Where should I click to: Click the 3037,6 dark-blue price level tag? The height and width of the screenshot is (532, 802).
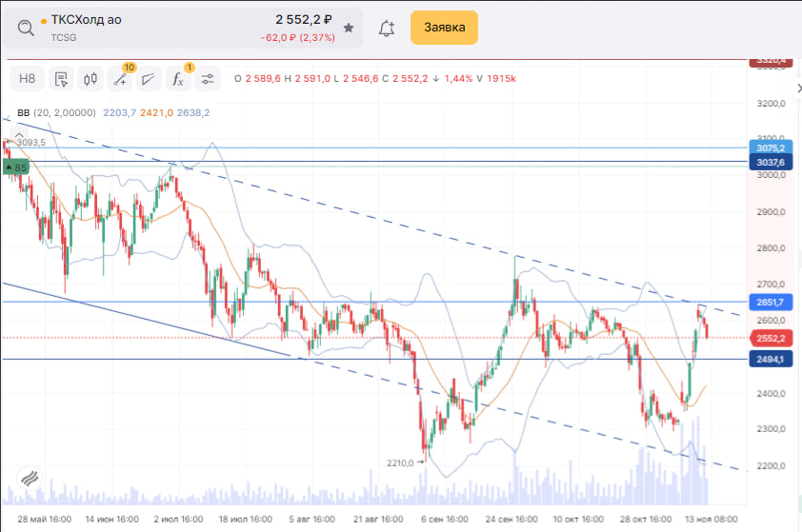coord(770,163)
